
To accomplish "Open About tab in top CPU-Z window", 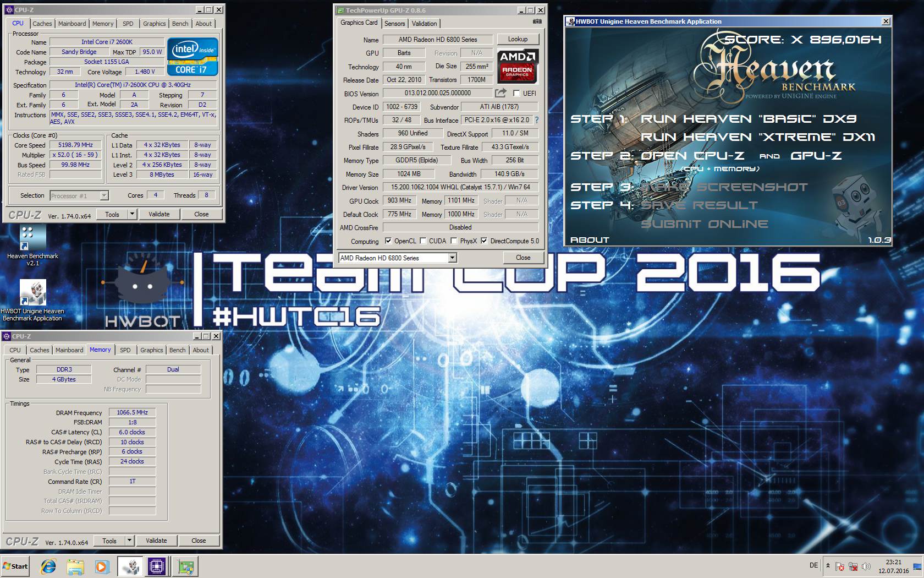I will click(203, 24).
